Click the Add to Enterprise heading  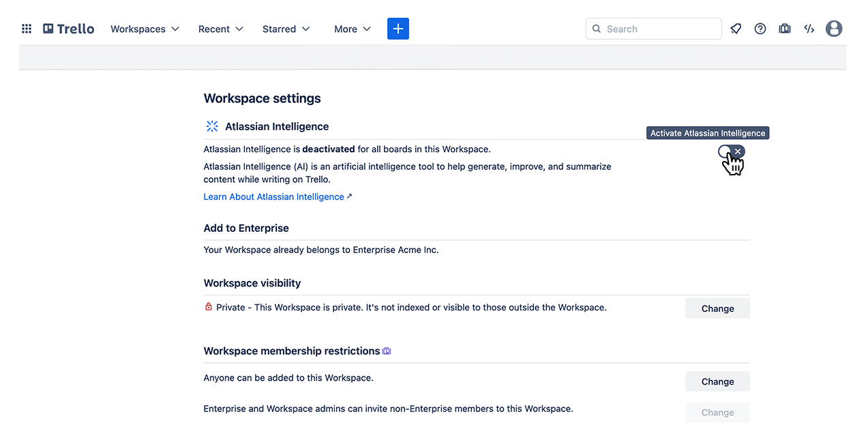click(246, 228)
